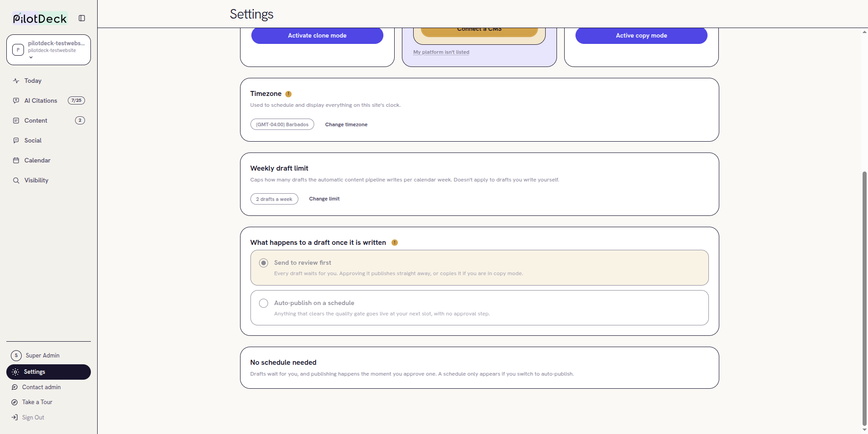Expand the pilotdeck-testwebsite workspace chevron

point(31,57)
